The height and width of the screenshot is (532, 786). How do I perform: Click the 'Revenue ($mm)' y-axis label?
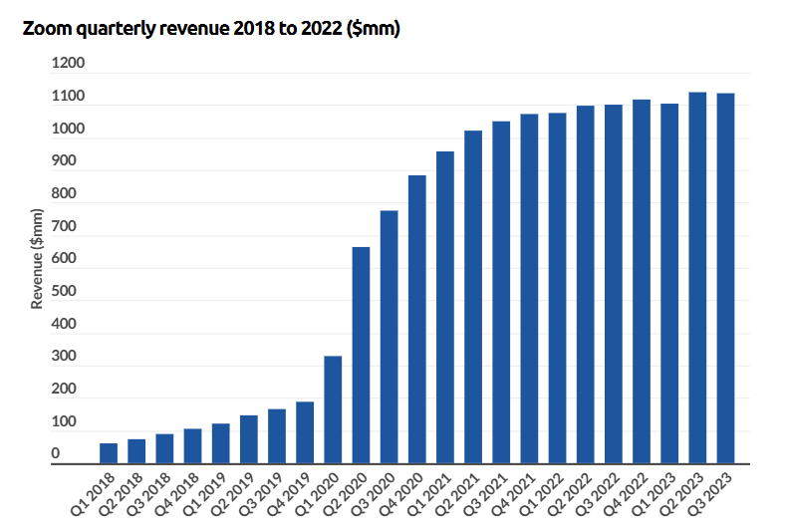click(37, 258)
